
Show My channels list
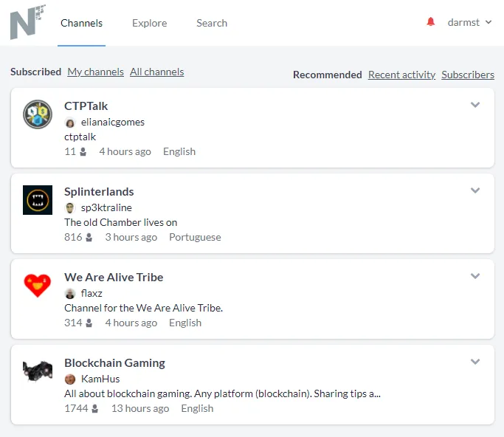95,72
